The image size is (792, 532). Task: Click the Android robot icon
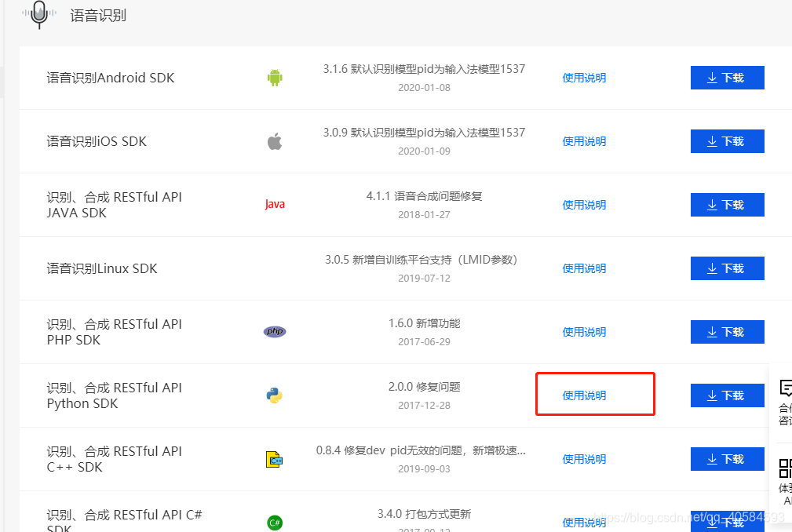275,78
